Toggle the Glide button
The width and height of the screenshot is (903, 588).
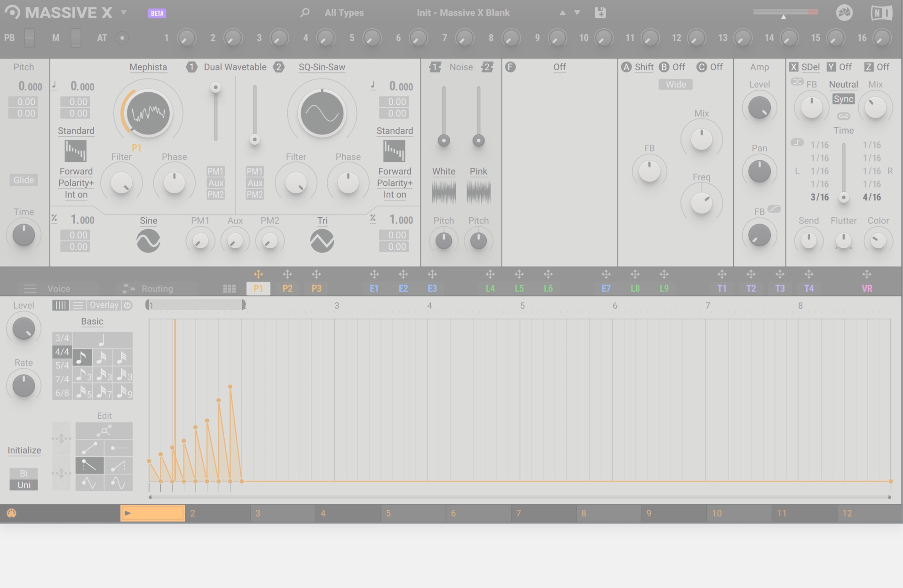click(24, 180)
